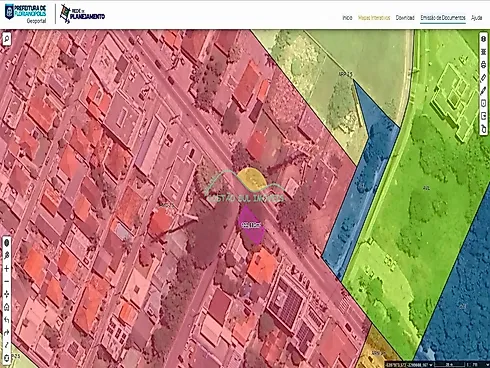Click the export icon in right toolbar
Viewport: 490px width, 368px height.
point(484,116)
